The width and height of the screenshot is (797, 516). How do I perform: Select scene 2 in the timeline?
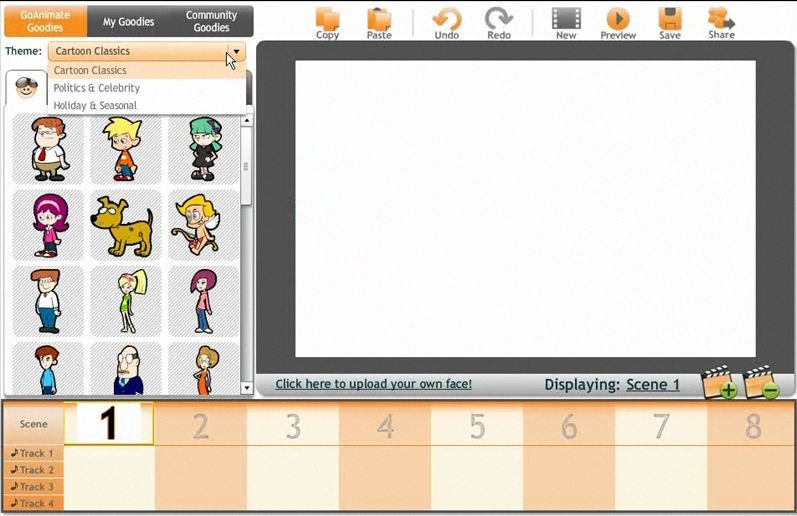pyautogui.click(x=201, y=425)
